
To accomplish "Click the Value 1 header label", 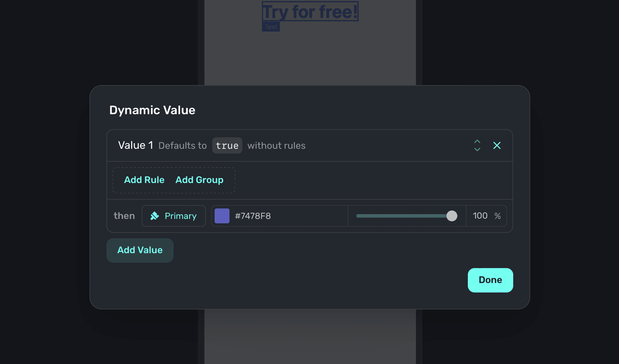I will coord(136,145).
